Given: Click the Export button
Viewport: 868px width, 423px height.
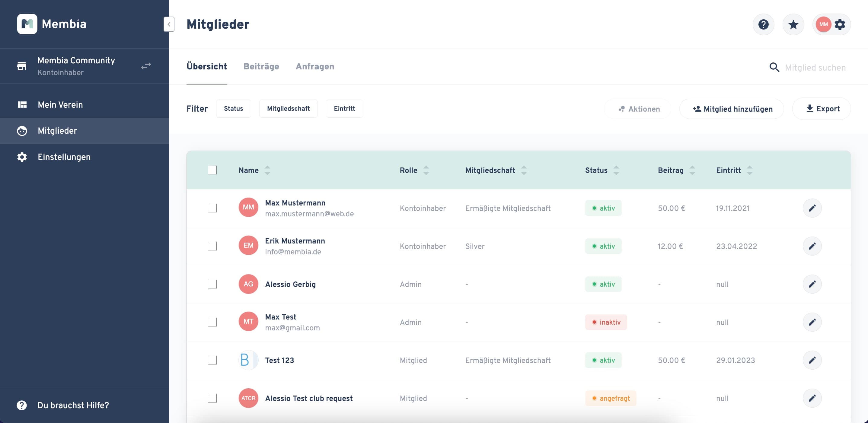Looking at the screenshot, I should [822, 109].
